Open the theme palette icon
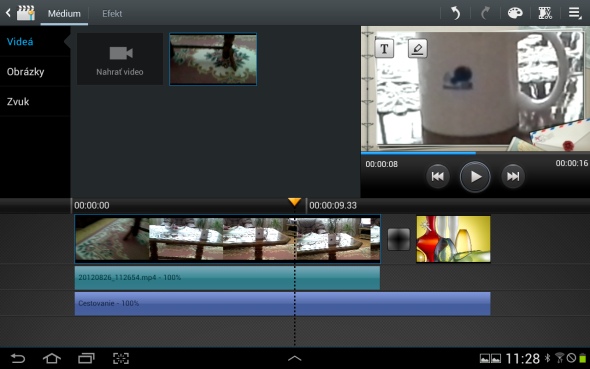Image resolution: width=590 pixels, height=369 pixels. [x=515, y=13]
